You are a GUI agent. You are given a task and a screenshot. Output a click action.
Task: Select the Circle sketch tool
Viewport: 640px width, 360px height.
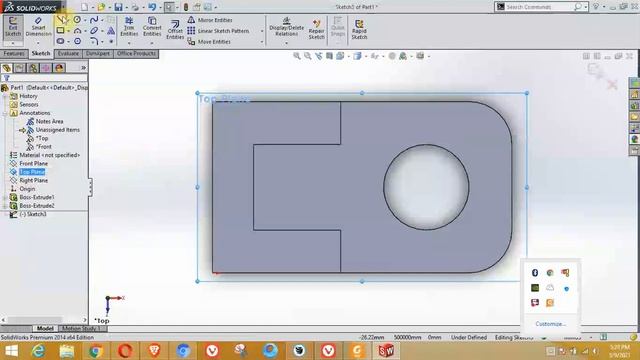click(77, 20)
